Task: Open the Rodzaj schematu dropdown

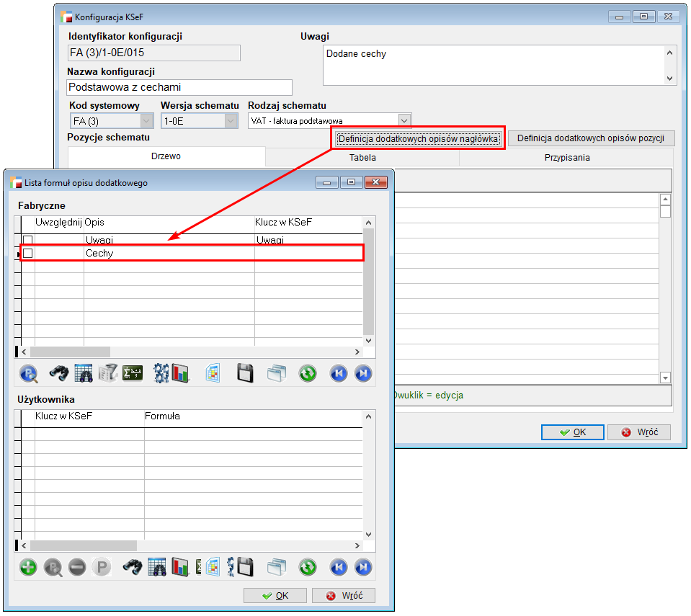Action: click(404, 120)
